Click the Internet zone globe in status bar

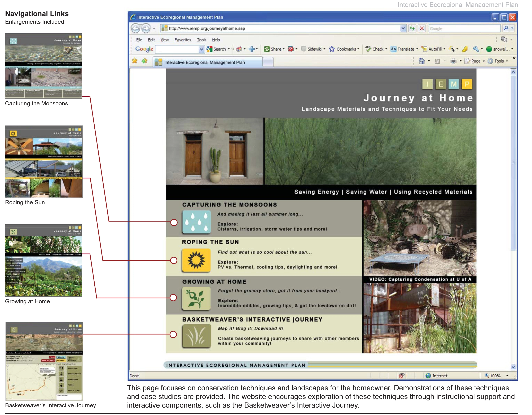[x=428, y=375]
